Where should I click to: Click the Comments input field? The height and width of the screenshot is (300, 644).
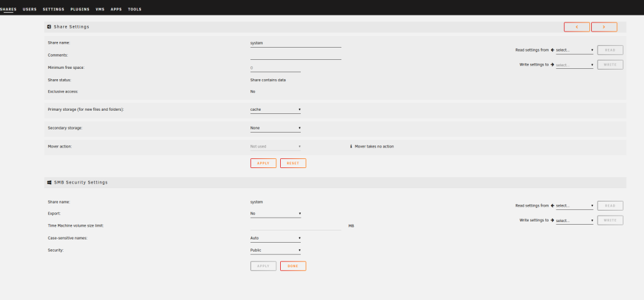point(296,55)
